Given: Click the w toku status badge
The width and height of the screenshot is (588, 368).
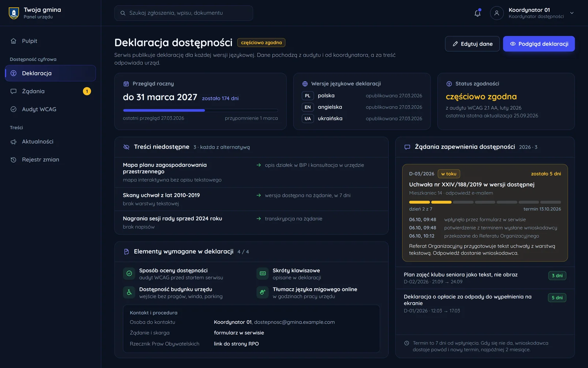Looking at the screenshot, I should [449, 174].
